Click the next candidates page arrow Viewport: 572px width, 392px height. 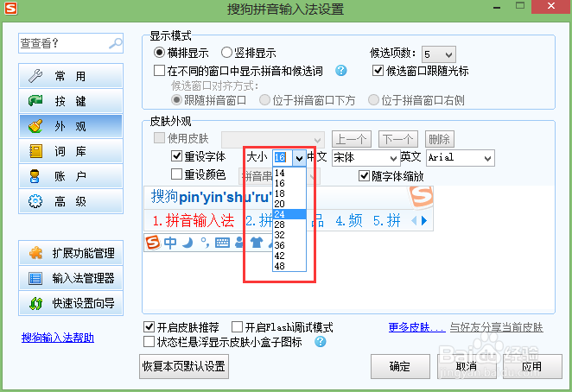pos(424,221)
